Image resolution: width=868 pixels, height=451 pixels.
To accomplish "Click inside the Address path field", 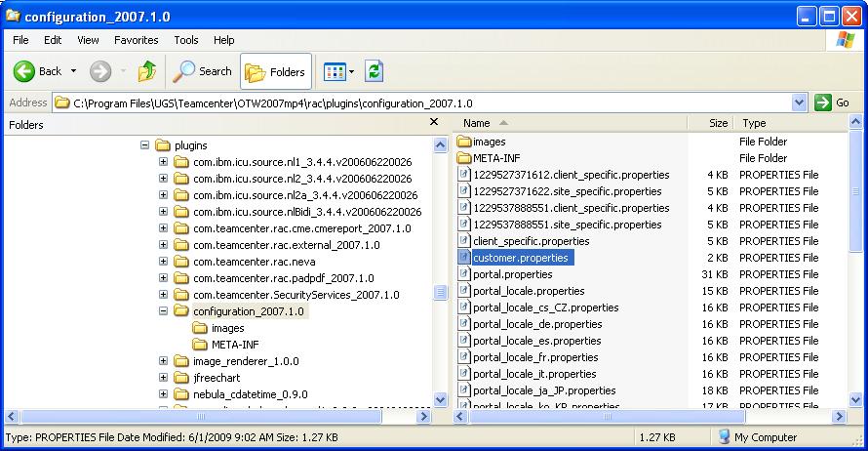I will pos(423,103).
